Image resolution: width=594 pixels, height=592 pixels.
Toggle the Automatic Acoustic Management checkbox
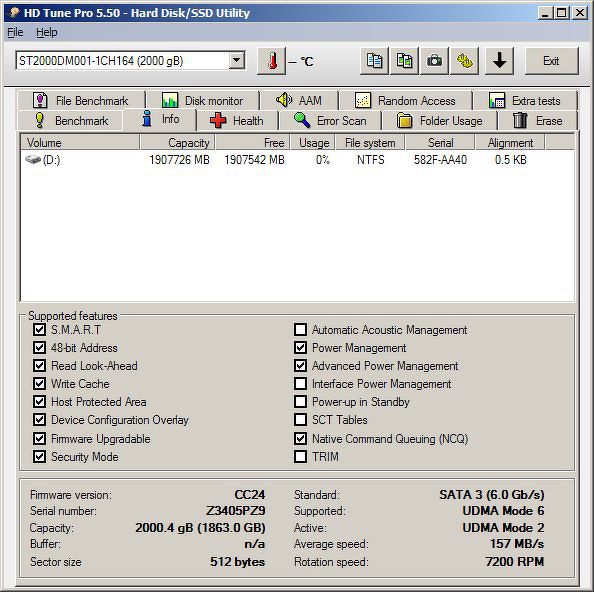tap(300, 330)
